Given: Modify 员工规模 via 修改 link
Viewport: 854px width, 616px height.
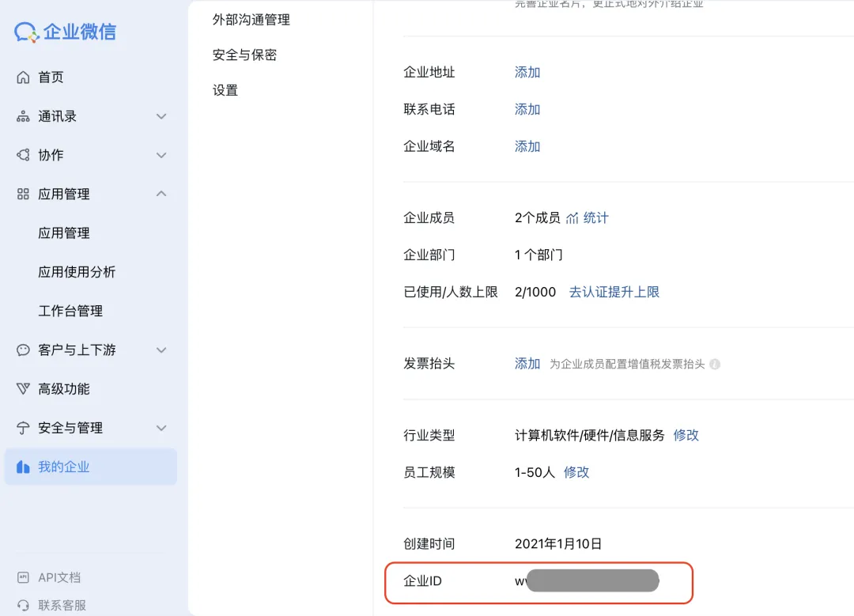Looking at the screenshot, I should [x=576, y=472].
